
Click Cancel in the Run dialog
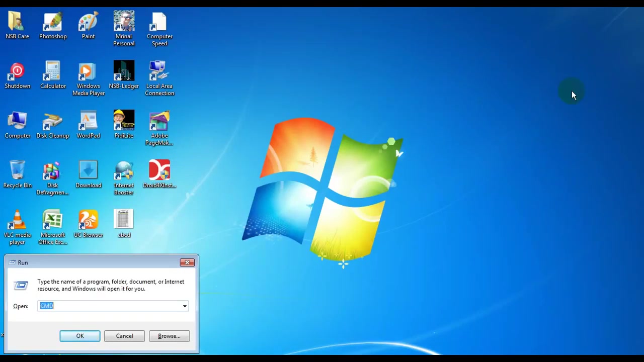click(x=124, y=336)
